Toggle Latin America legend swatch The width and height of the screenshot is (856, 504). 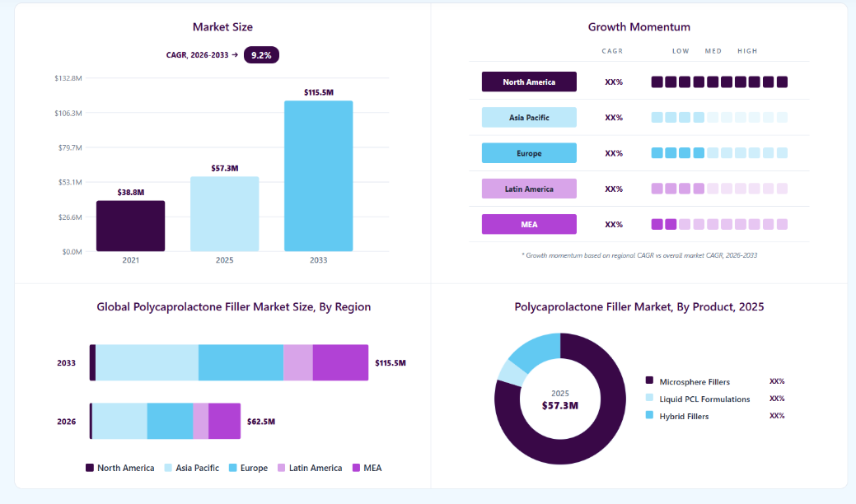point(281,468)
